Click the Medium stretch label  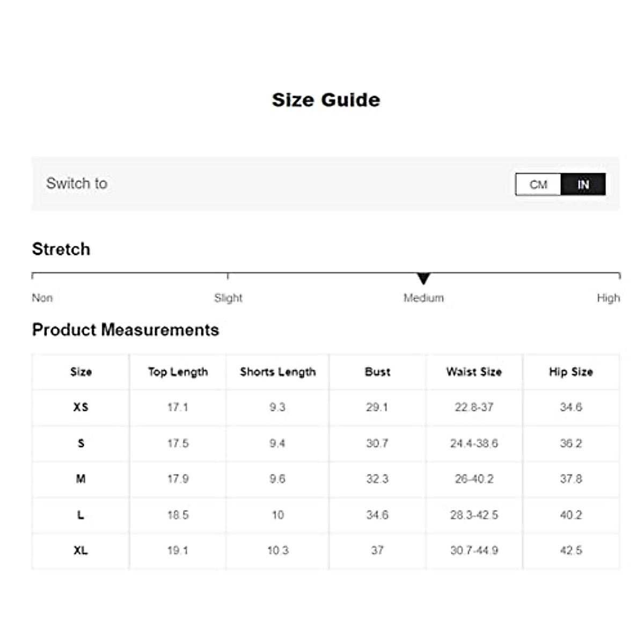click(423, 298)
